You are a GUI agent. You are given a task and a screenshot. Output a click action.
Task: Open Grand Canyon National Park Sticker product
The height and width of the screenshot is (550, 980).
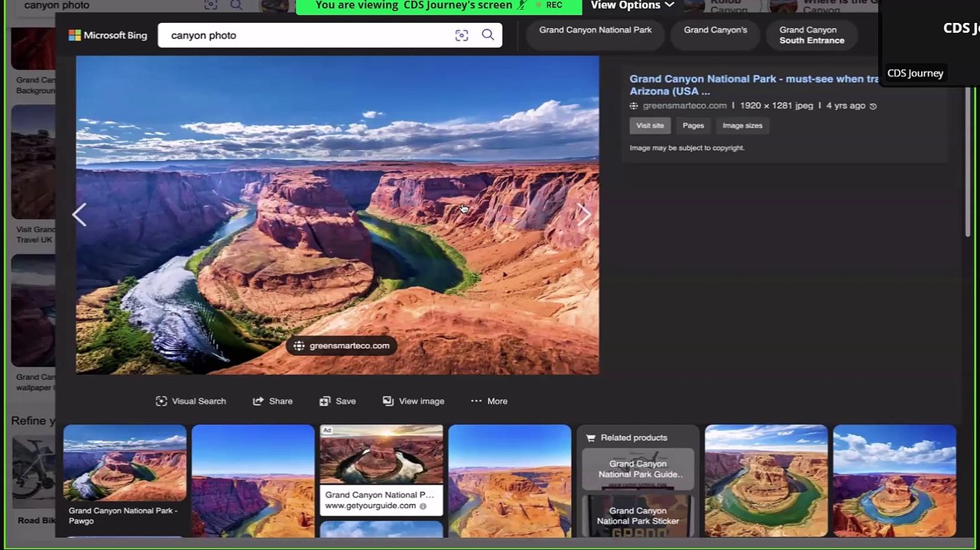pos(638,516)
